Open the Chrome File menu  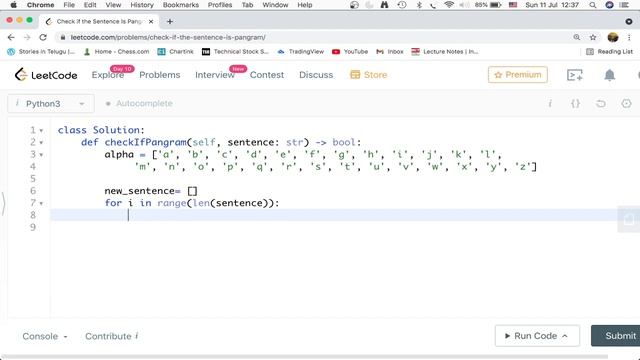[69, 5]
